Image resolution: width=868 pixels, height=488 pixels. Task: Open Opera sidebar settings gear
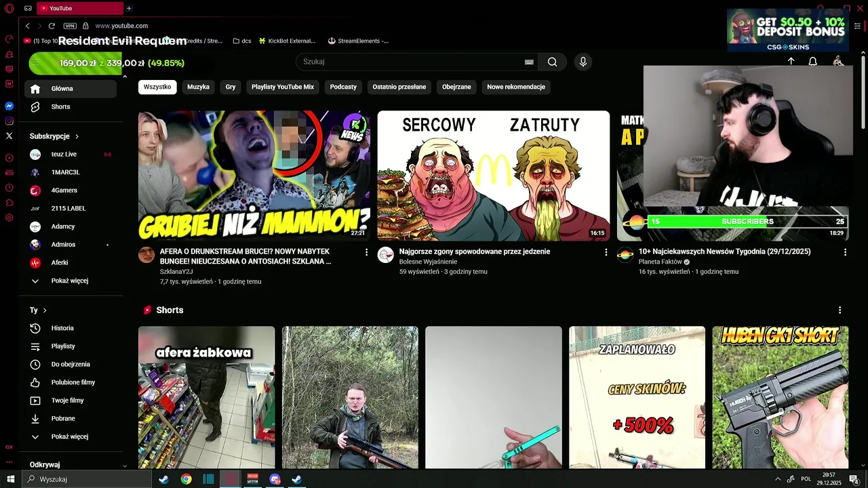tap(9, 218)
